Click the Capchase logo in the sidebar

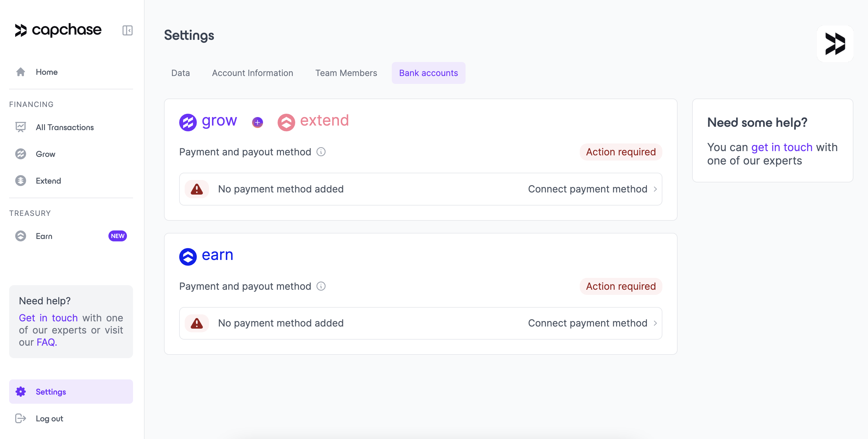pyautogui.click(x=58, y=30)
